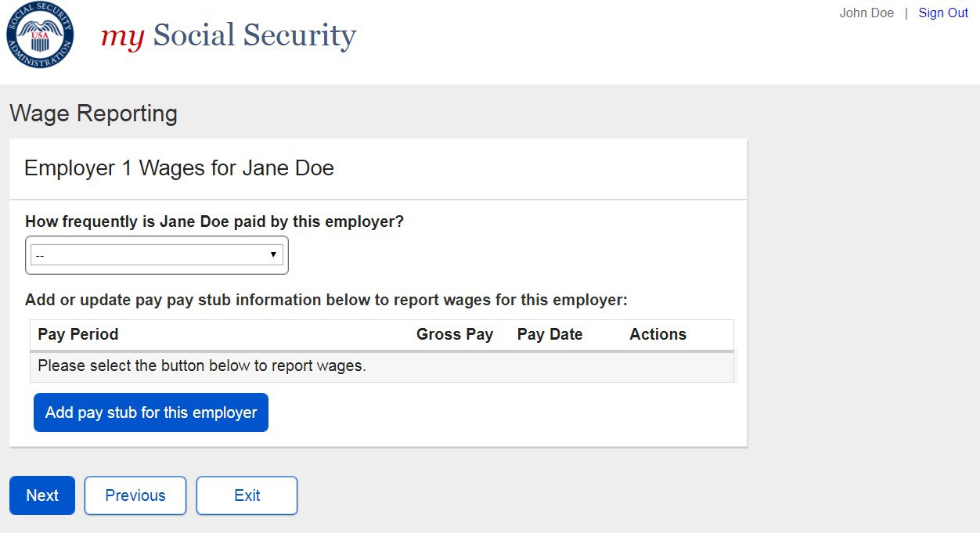Sign out of the account

pyautogui.click(x=943, y=13)
